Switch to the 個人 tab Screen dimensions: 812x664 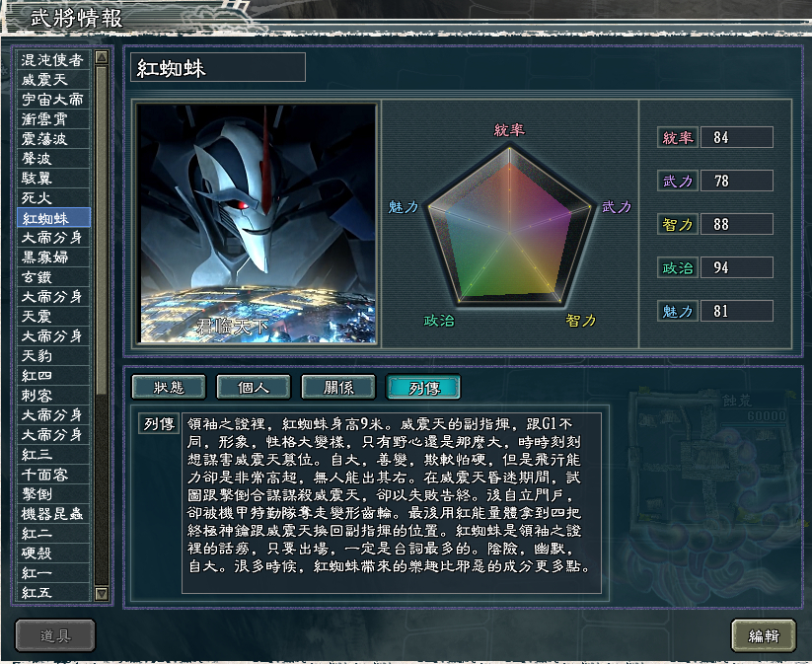(x=254, y=387)
